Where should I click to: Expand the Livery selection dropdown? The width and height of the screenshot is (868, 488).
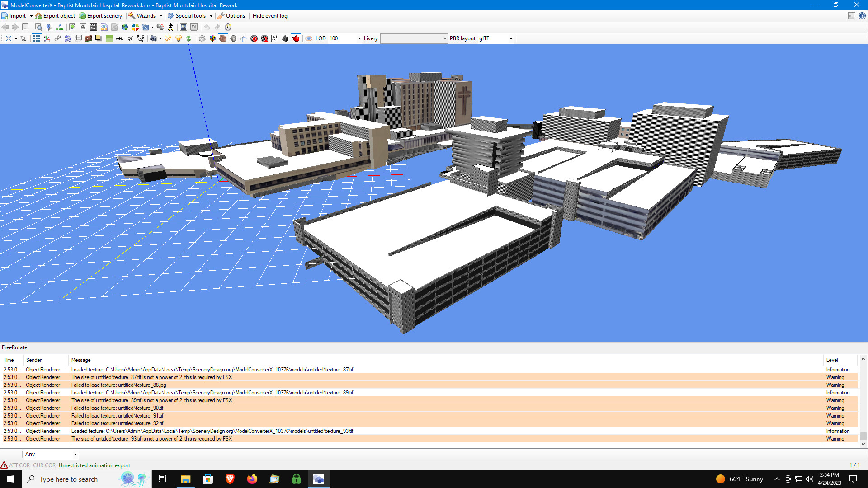click(445, 38)
